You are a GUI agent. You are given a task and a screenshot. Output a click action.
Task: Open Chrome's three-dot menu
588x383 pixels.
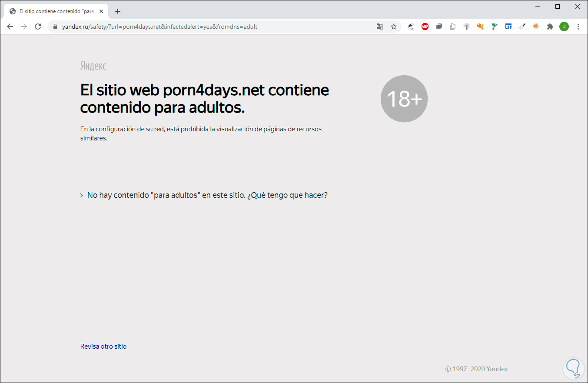pyautogui.click(x=578, y=27)
